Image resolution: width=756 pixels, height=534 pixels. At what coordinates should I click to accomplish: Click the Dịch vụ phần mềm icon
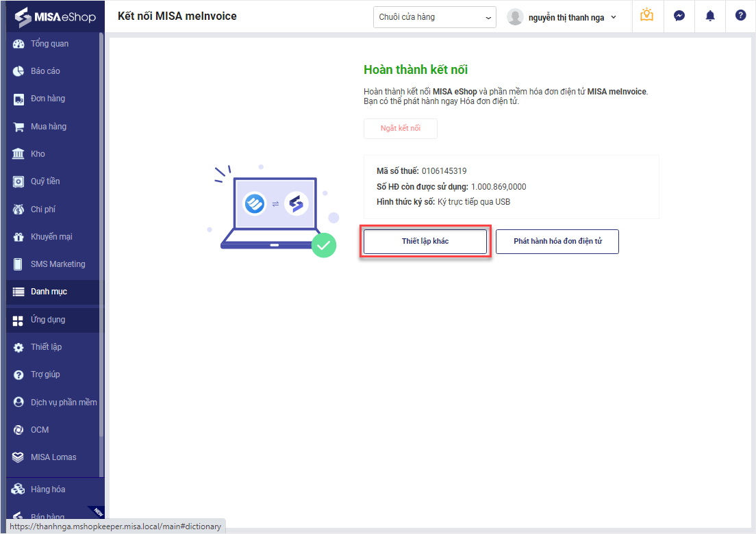[18, 402]
